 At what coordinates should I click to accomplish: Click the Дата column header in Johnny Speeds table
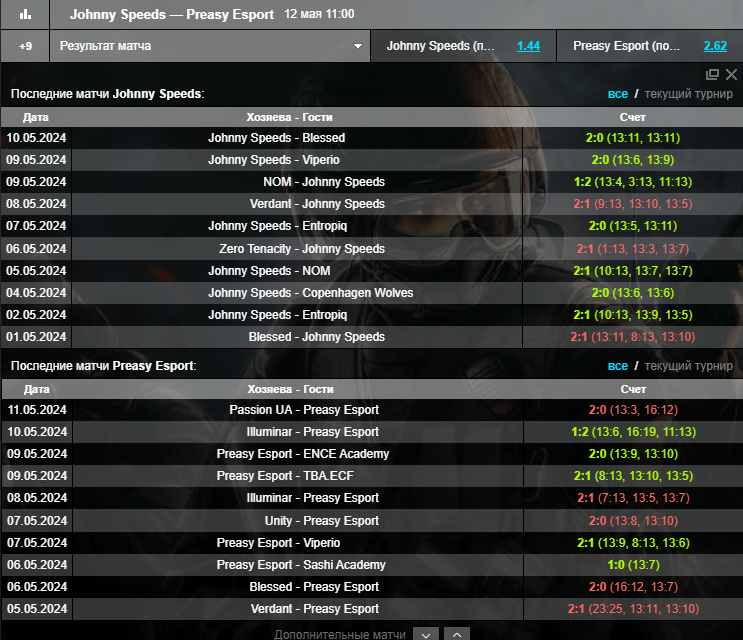(x=36, y=117)
